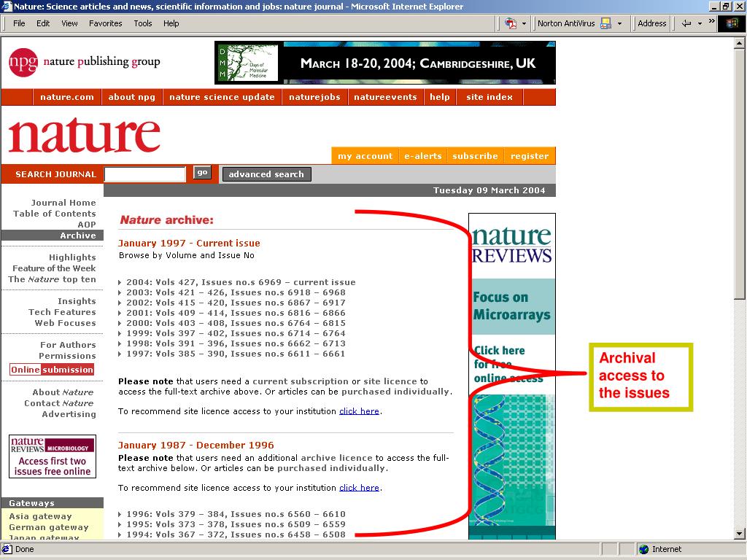Screen dimensions: 747x560
Task: Click the my account tab
Action: [365, 156]
